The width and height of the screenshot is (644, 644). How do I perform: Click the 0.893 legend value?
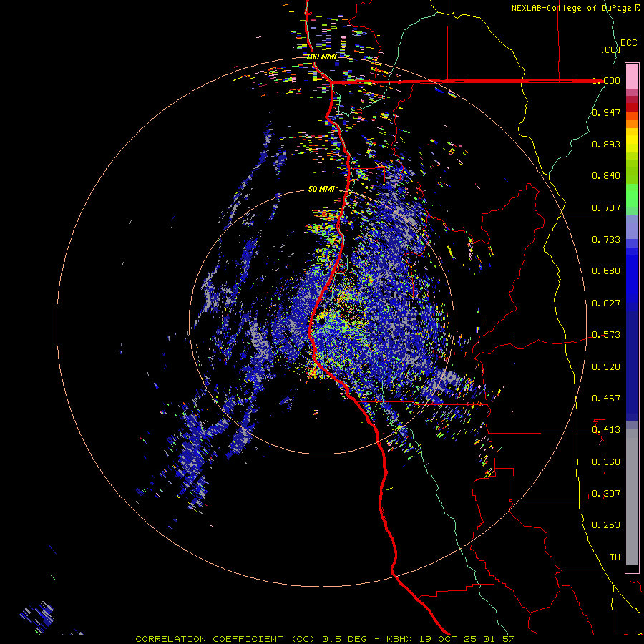pos(606,144)
